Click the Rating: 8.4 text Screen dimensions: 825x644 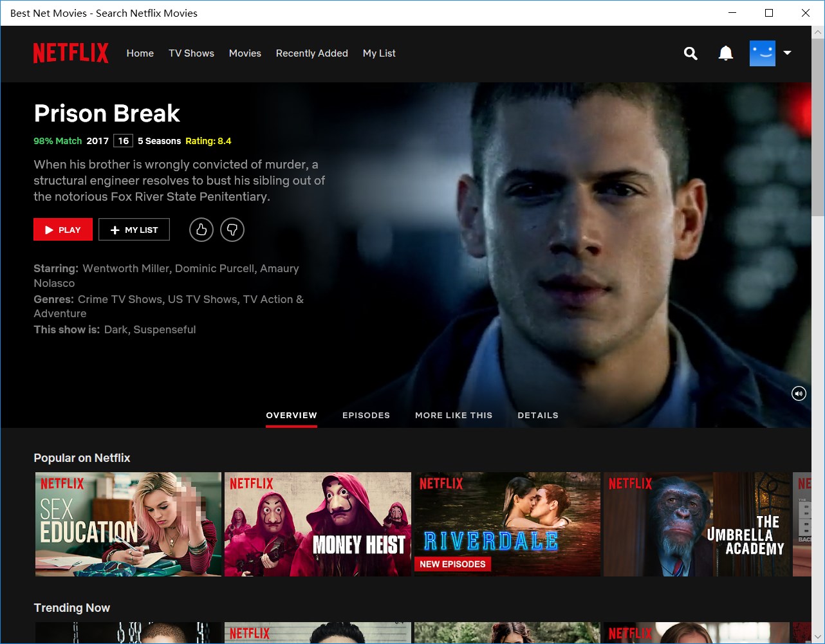pos(209,141)
